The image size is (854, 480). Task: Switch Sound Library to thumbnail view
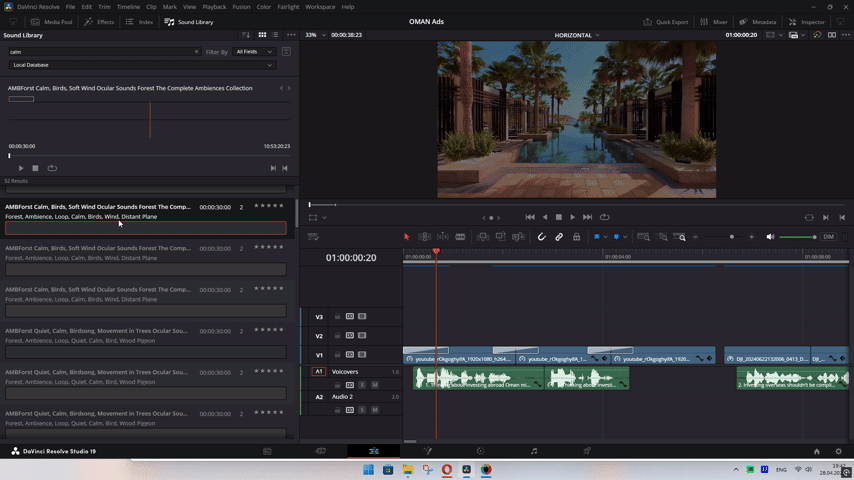click(262, 35)
